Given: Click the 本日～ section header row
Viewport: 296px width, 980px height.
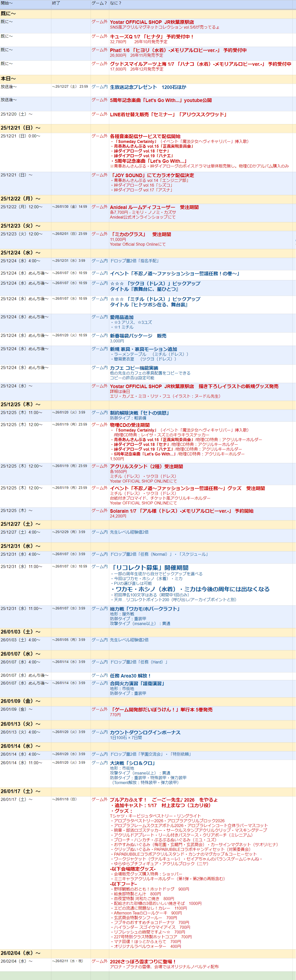Looking at the screenshot, I should pos(8,79).
